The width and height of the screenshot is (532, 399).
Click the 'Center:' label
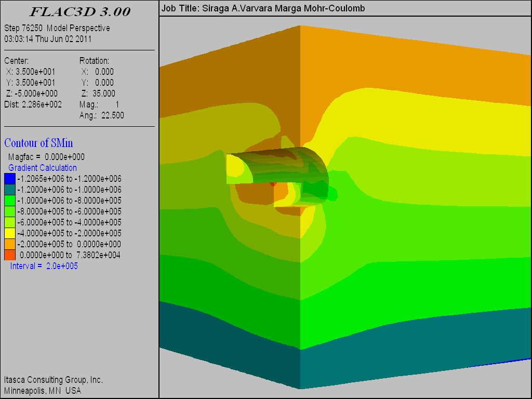click(16, 61)
